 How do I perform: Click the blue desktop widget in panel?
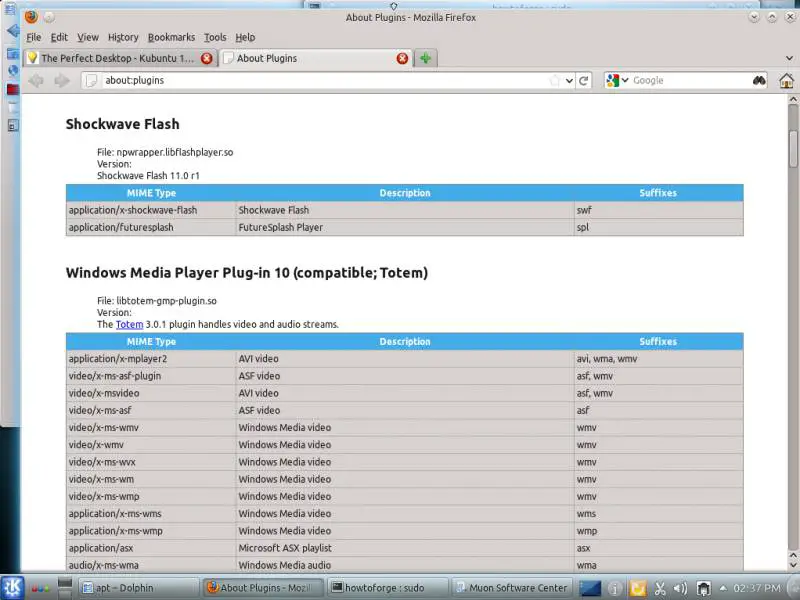click(x=589, y=588)
